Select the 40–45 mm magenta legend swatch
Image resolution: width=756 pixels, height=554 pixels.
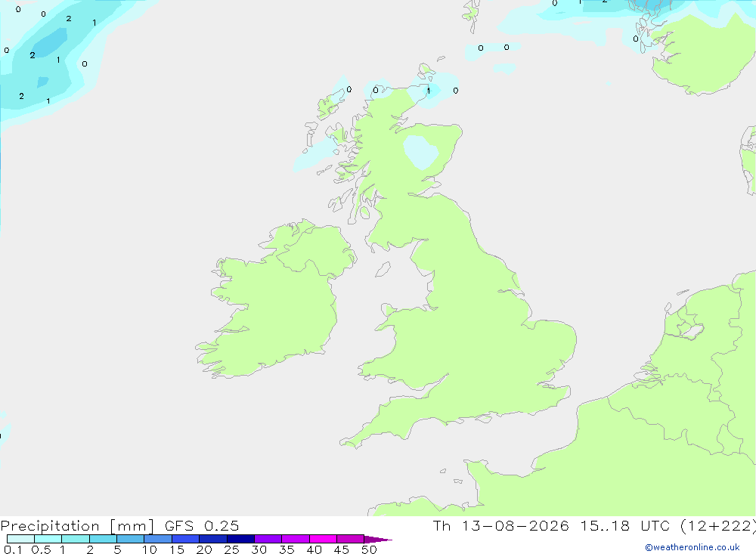[323, 539]
